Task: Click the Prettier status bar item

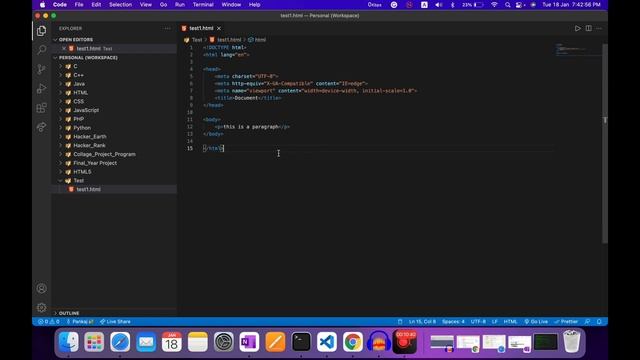Action: click(x=566, y=322)
